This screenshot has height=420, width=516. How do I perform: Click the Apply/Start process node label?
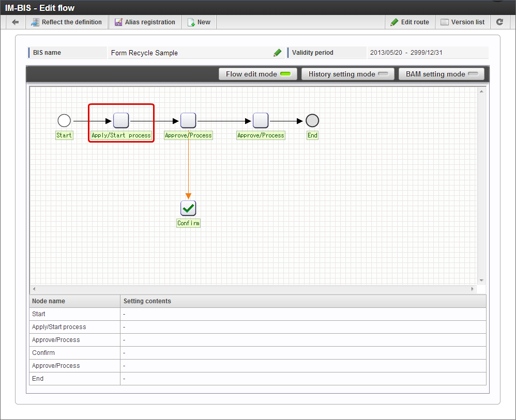click(121, 135)
